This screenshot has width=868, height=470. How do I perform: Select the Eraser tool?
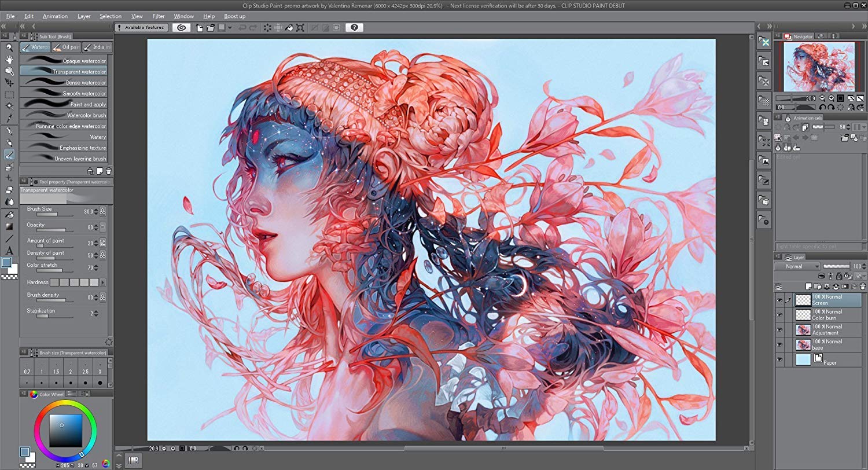(x=9, y=191)
